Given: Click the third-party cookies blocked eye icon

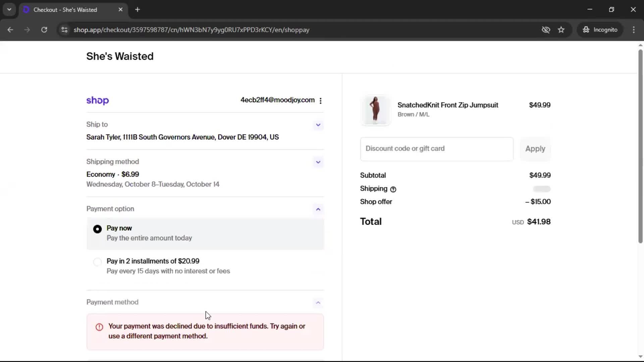Looking at the screenshot, I should point(546,30).
